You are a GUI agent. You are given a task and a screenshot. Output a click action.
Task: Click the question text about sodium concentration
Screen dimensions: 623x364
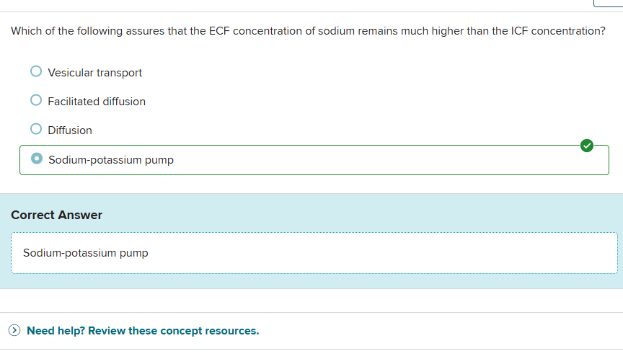pyautogui.click(x=308, y=32)
